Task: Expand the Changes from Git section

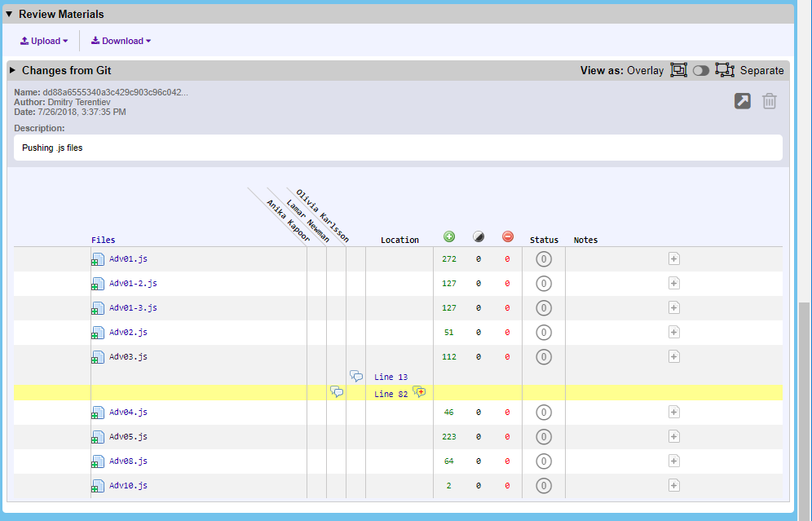Action: 11,70
